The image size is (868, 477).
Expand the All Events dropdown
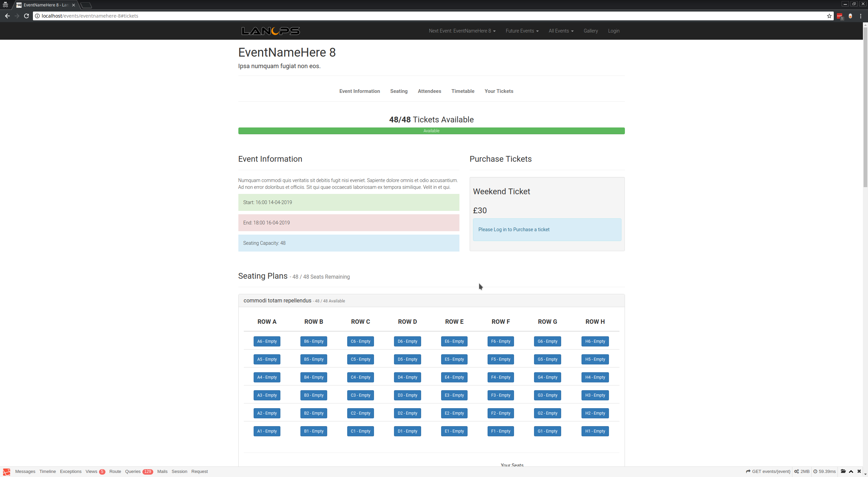(x=561, y=31)
